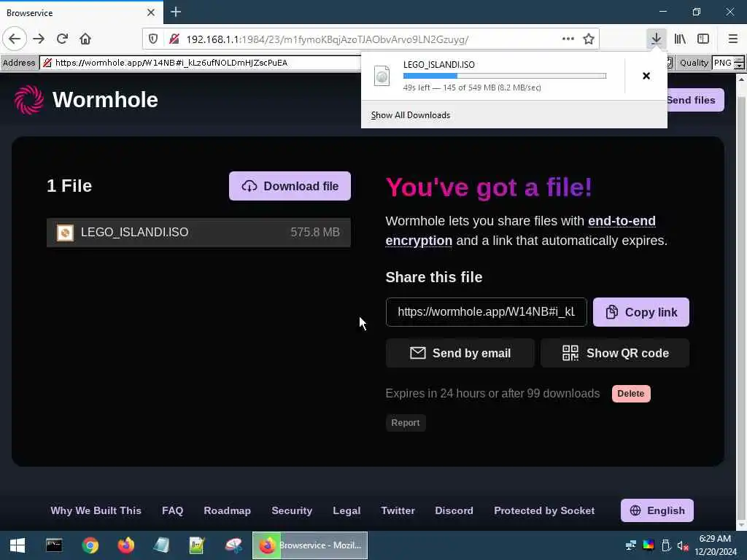The width and height of the screenshot is (747, 560).
Task: Lower the Quality selector with its down arrow
Action: [739, 66]
